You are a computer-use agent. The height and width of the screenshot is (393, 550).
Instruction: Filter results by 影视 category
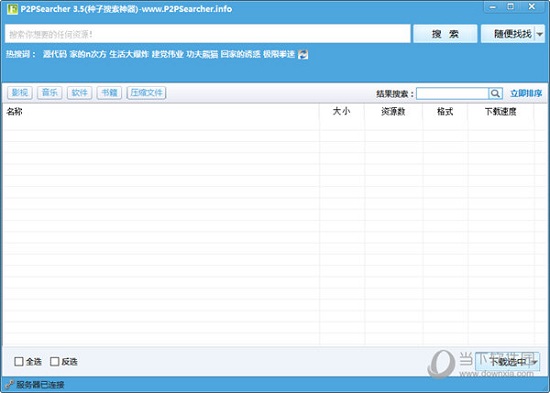pyautogui.click(x=20, y=93)
